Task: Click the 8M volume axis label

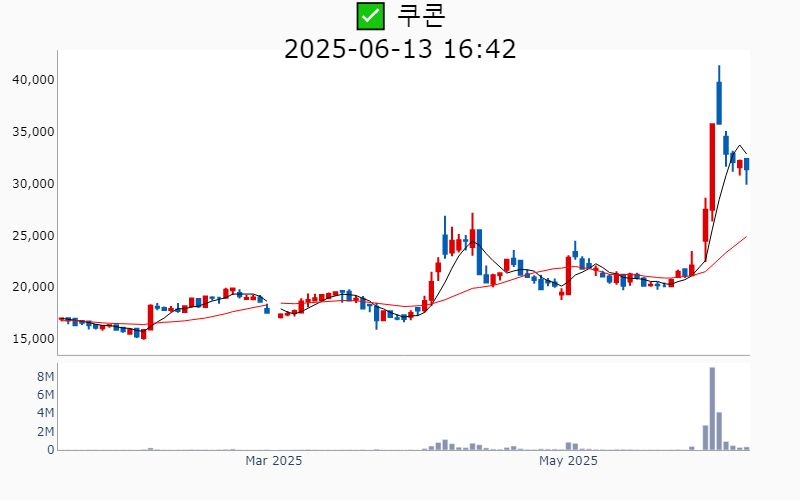Action: [45, 377]
